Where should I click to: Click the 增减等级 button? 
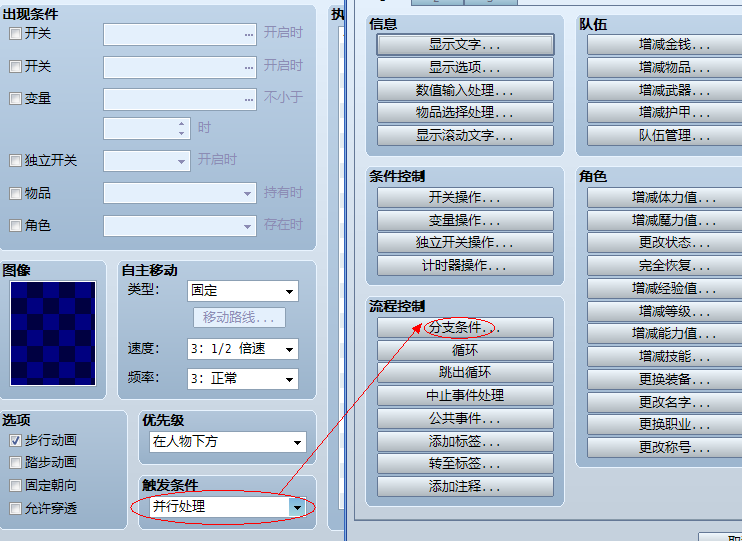click(x=664, y=311)
